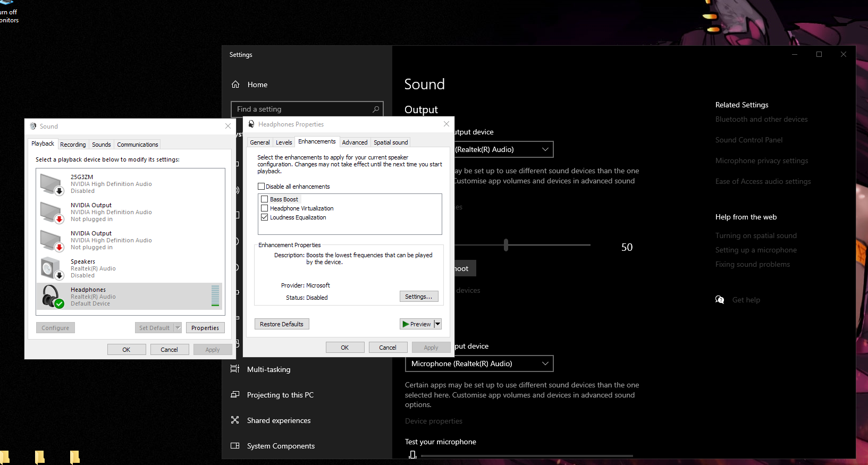This screenshot has height=465, width=868.
Task: Open Bluetooth and other devices link
Action: coord(762,119)
